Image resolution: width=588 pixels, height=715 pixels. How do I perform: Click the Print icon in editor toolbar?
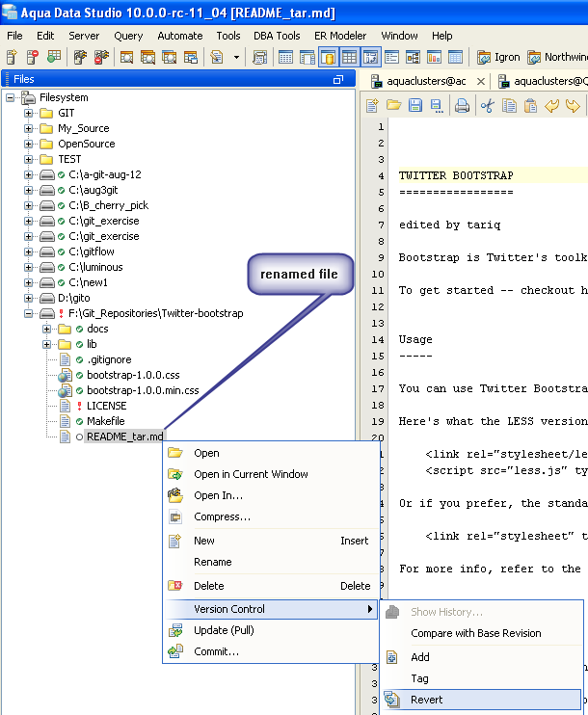tap(462, 106)
